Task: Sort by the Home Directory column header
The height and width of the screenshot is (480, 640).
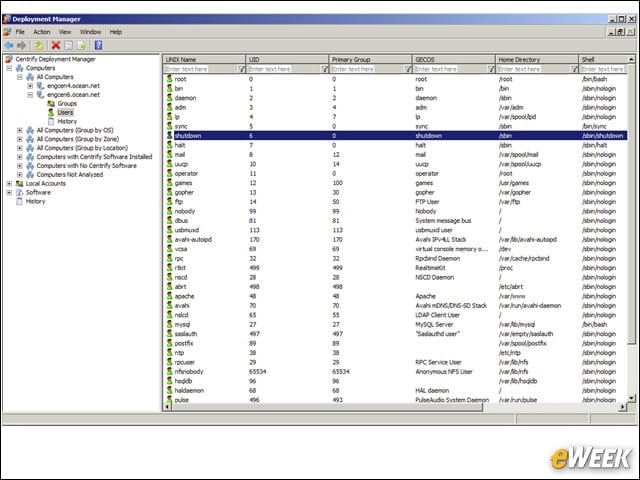Action: pyautogui.click(x=537, y=59)
